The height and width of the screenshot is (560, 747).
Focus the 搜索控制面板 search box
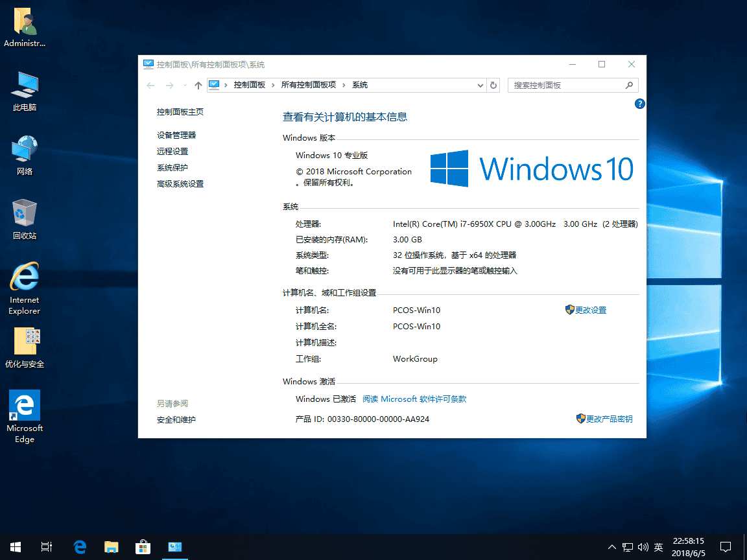tap(567, 86)
